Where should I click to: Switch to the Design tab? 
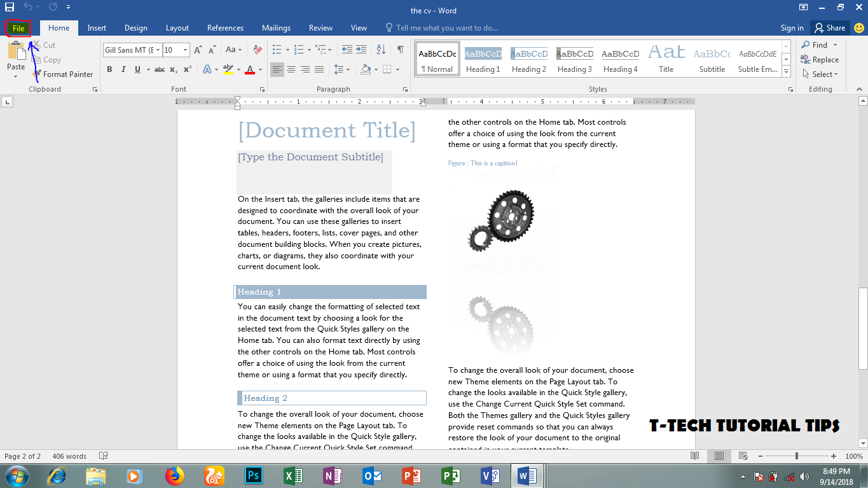coord(136,28)
